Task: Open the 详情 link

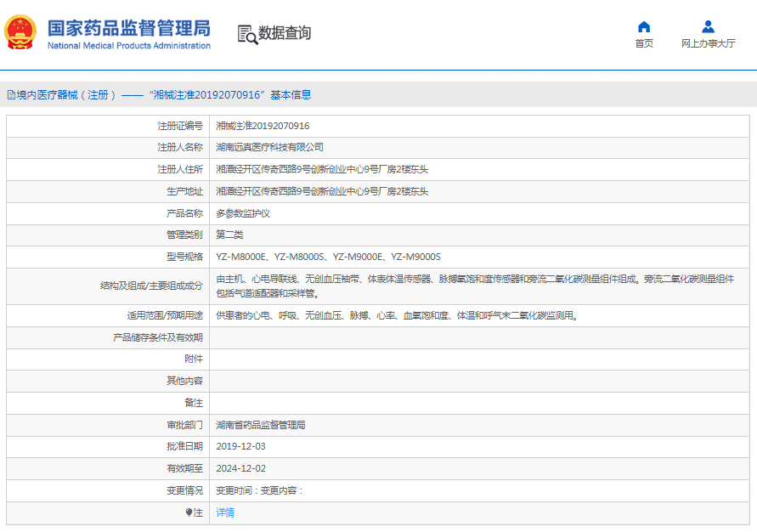Action: (225, 512)
